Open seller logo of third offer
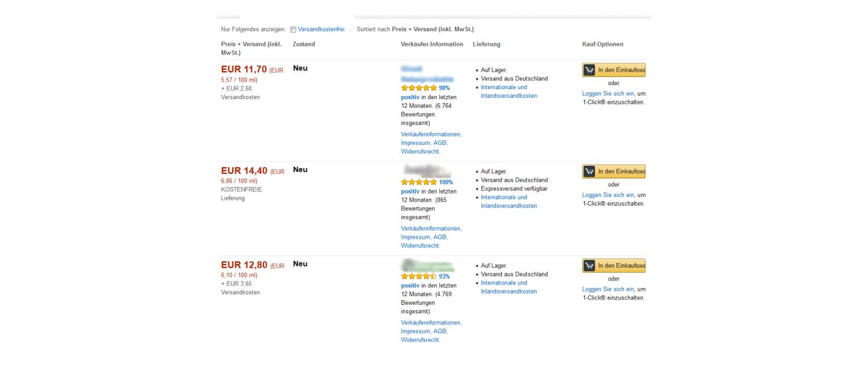The image size is (868, 365). (427, 265)
